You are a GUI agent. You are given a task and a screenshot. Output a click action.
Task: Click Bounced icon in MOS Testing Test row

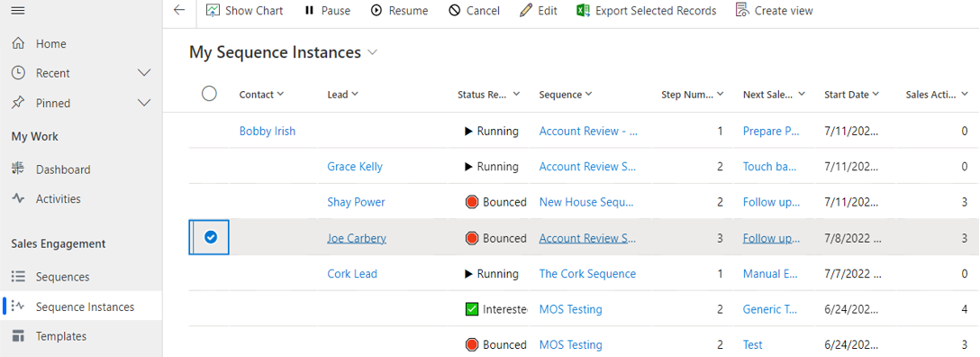pyautogui.click(x=472, y=344)
